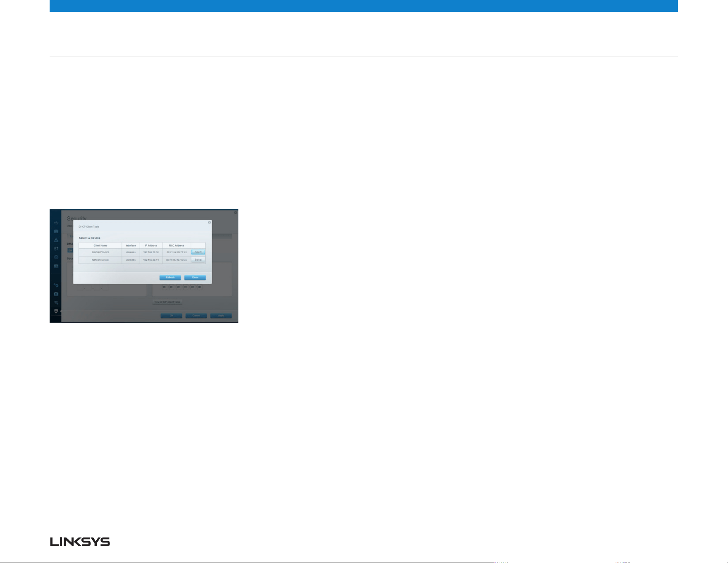Image resolution: width=728 pixels, height=563 pixels.
Task: Click IP address 192.168.20.50 cell
Action: (151, 252)
